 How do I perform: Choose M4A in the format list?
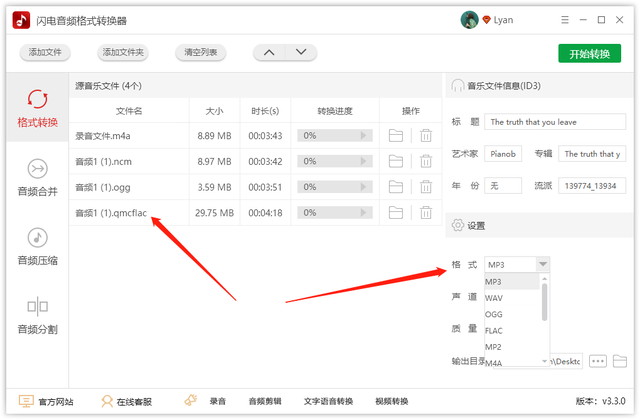coord(512,362)
